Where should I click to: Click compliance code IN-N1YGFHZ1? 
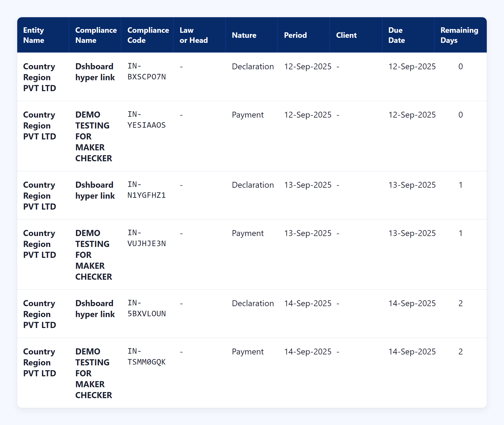147,190
